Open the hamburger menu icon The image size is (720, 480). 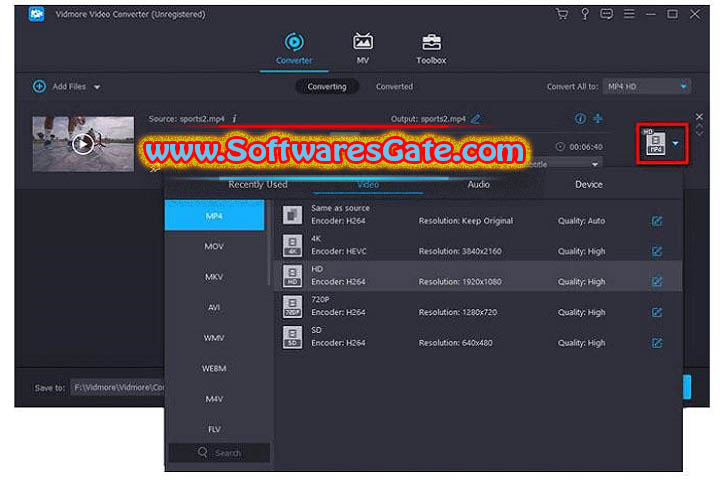pos(629,14)
